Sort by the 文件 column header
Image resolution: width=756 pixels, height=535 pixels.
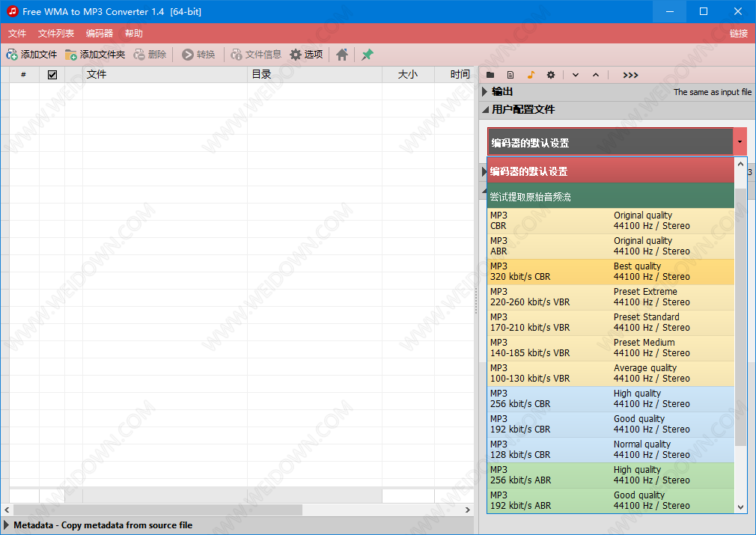[x=165, y=75]
